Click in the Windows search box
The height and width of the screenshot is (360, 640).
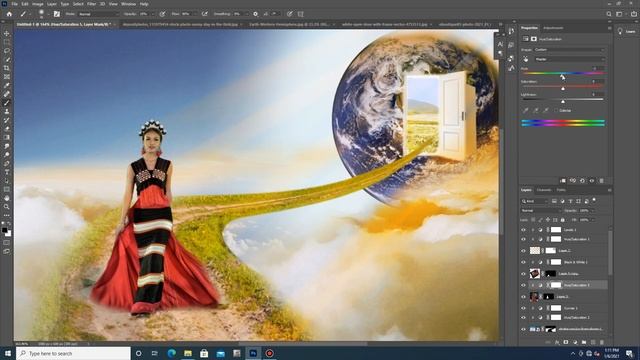pos(73,353)
